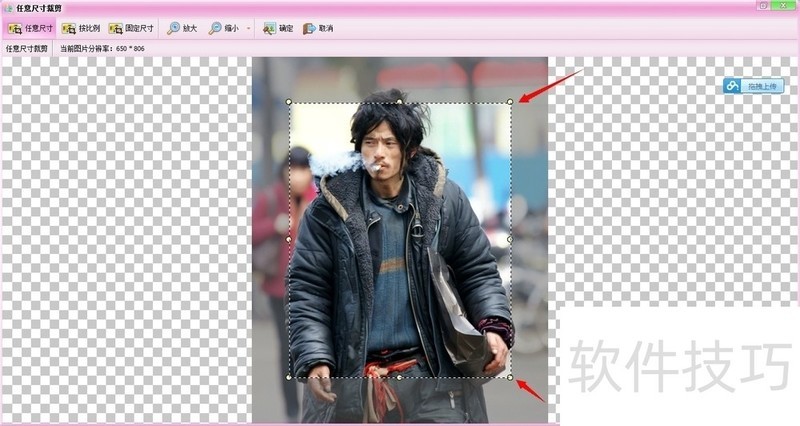Cancel the crop with 取消
Screen dimensions: 800x426
pos(318,29)
